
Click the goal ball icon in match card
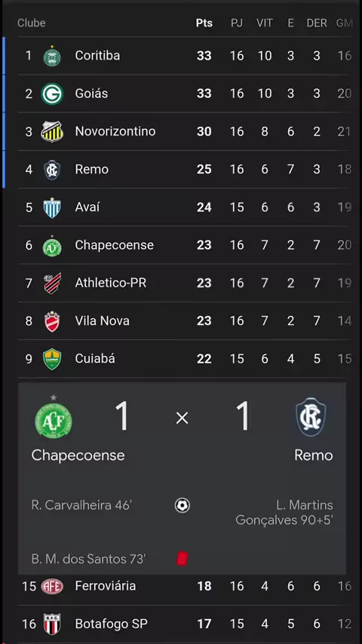(x=182, y=505)
